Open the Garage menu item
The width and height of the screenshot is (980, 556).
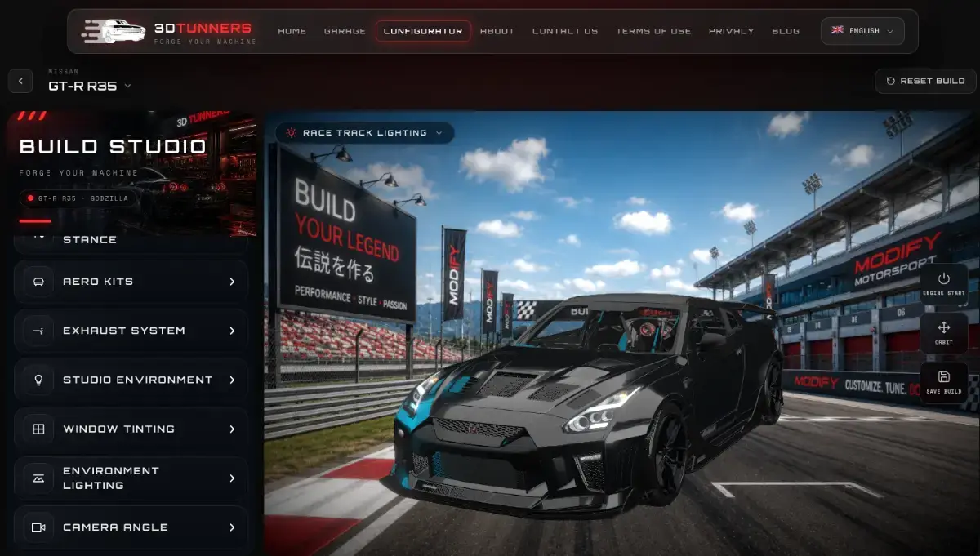[x=345, y=31]
